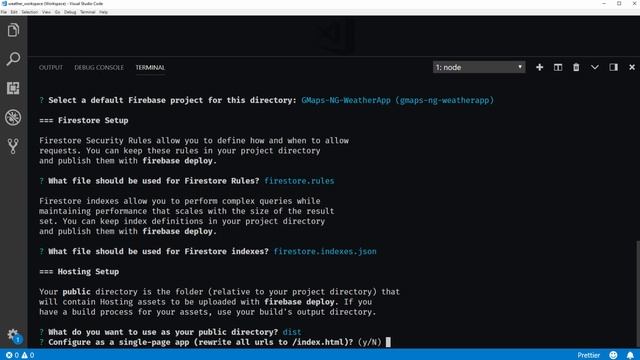Click 'GMaps-NG-WeatherApp (gmaps-ng-weatherapp)' project text
The height and width of the screenshot is (360, 640).
click(x=398, y=100)
